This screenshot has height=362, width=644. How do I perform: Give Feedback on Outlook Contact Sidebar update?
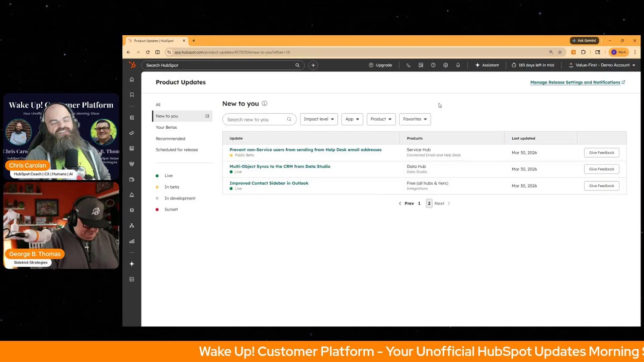point(602,186)
